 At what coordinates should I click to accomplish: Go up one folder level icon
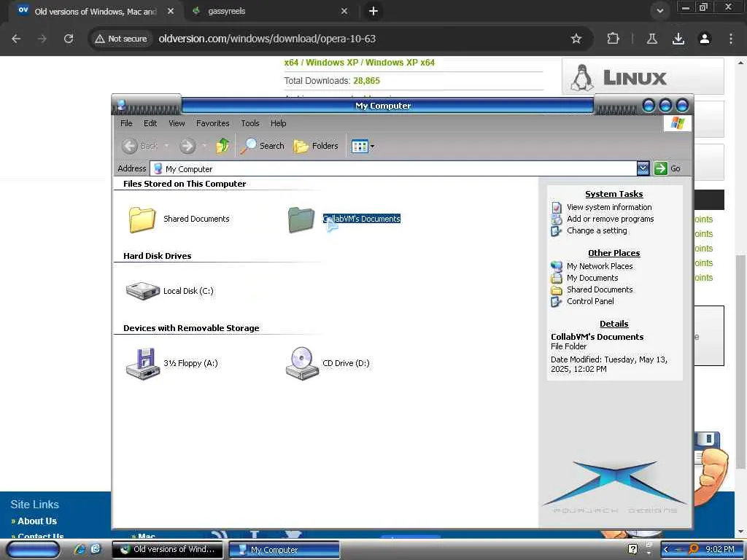click(x=222, y=146)
